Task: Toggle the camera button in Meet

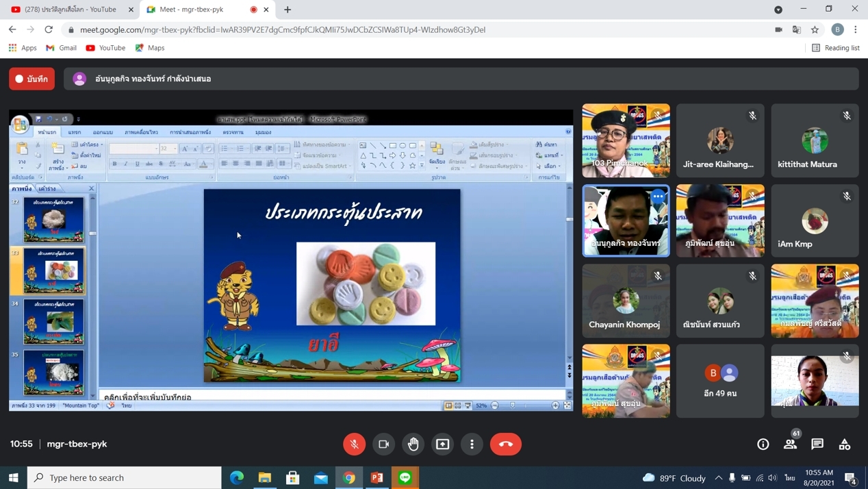Action: click(383, 444)
